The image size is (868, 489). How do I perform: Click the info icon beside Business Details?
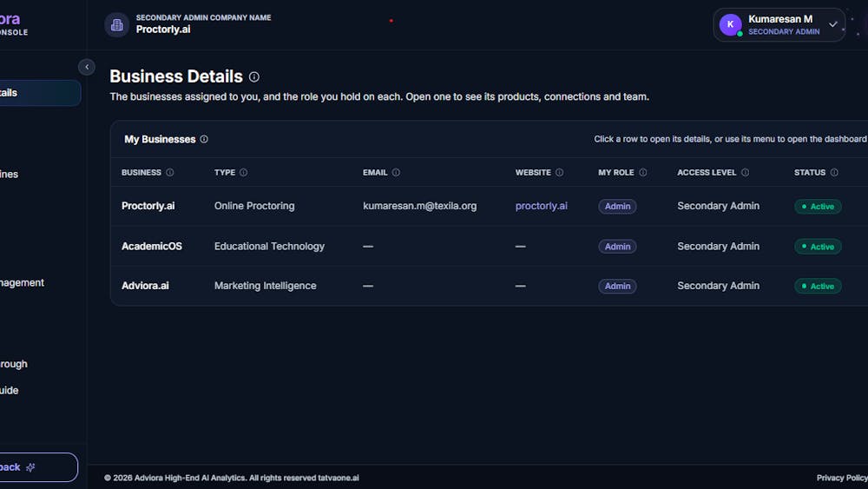254,77
